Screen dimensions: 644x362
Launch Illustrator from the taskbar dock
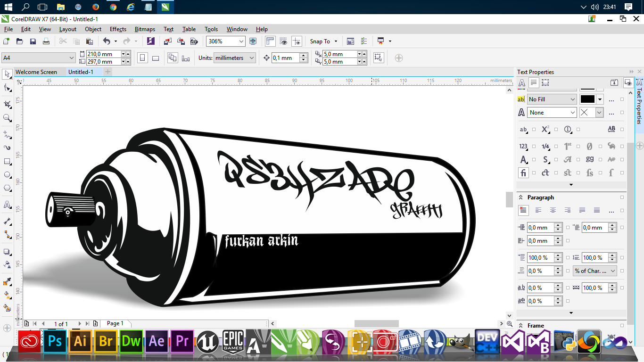coord(81,341)
